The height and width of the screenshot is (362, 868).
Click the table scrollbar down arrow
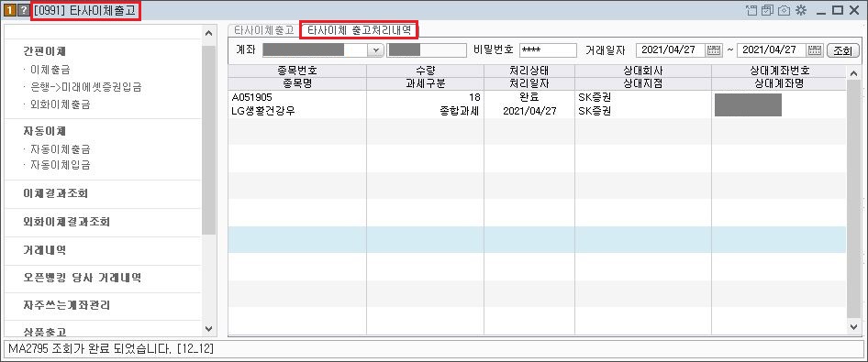853,327
